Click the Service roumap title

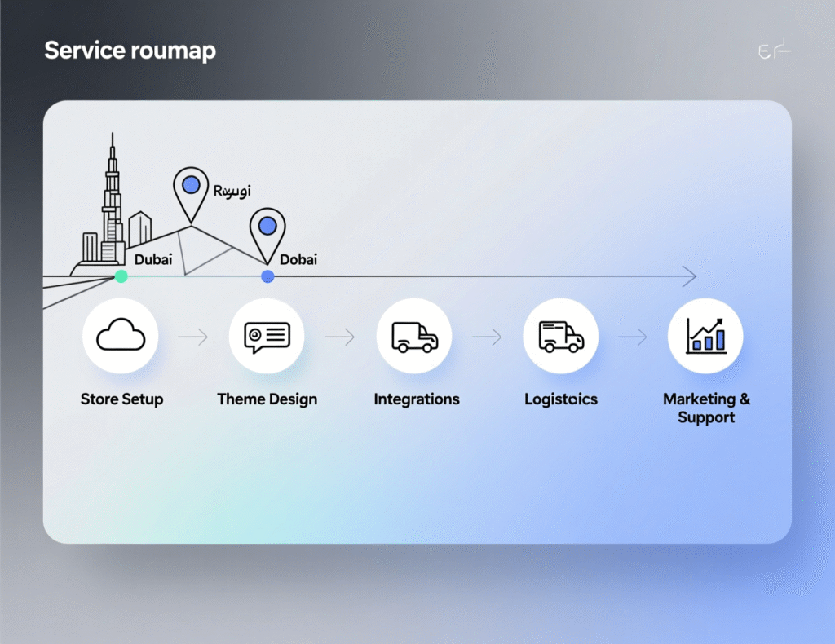coord(130,51)
